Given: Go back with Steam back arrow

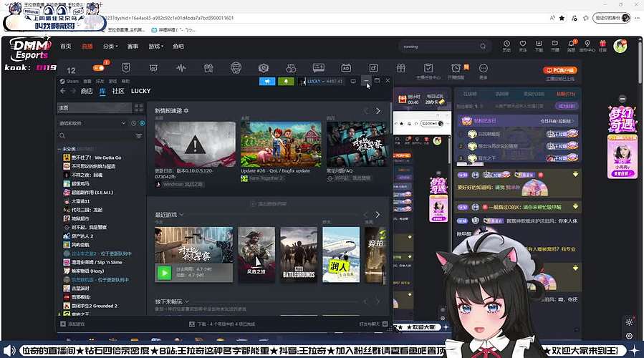Looking at the screenshot, I should (63, 91).
